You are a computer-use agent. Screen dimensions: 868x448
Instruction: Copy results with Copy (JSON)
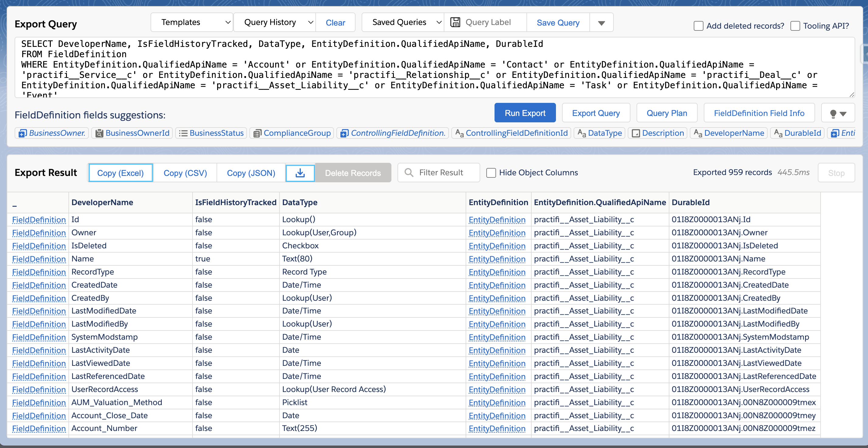tap(251, 173)
